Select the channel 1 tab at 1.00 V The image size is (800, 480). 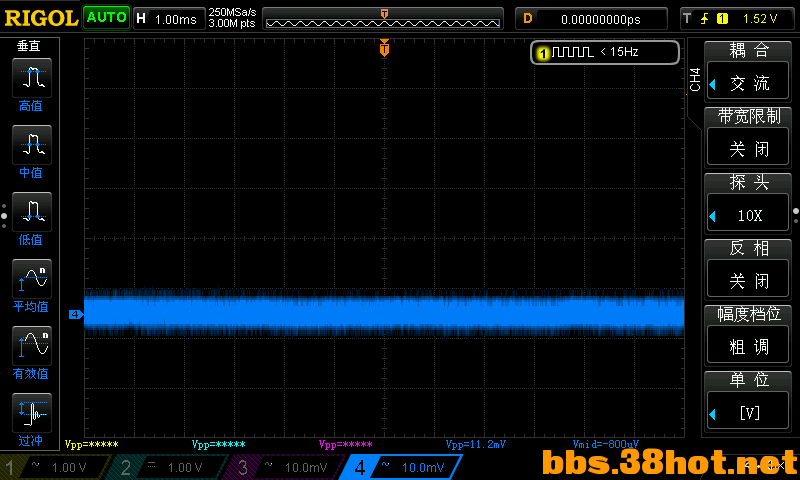coord(55,467)
